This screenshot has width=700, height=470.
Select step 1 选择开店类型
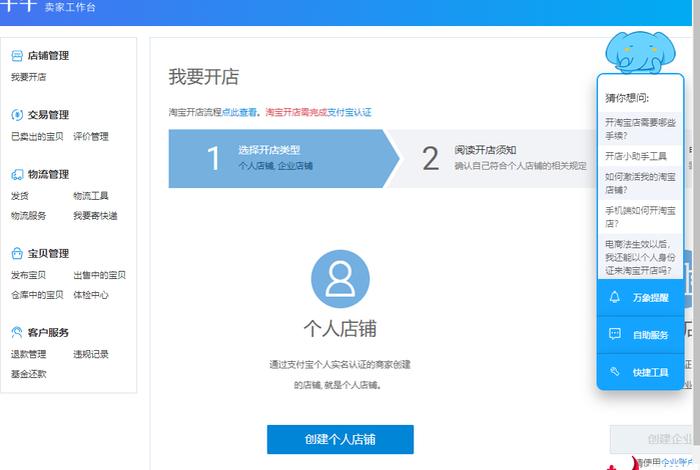point(283,158)
